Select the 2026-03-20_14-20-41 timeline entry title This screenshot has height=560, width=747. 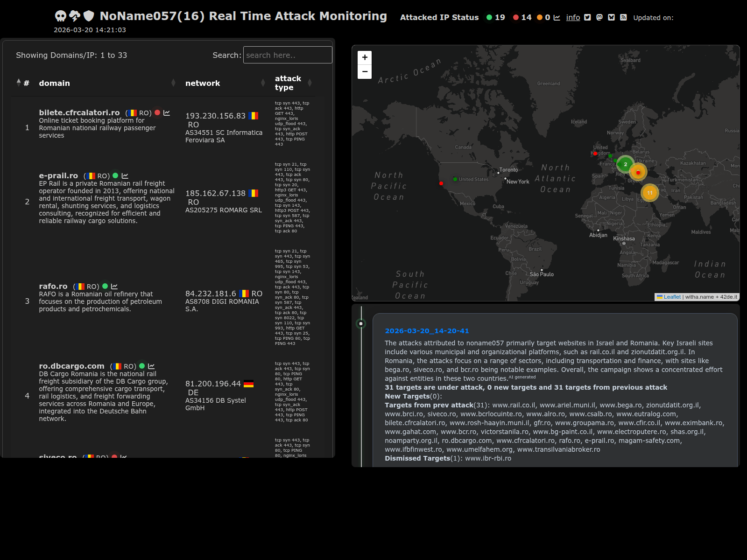tap(427, 331)
